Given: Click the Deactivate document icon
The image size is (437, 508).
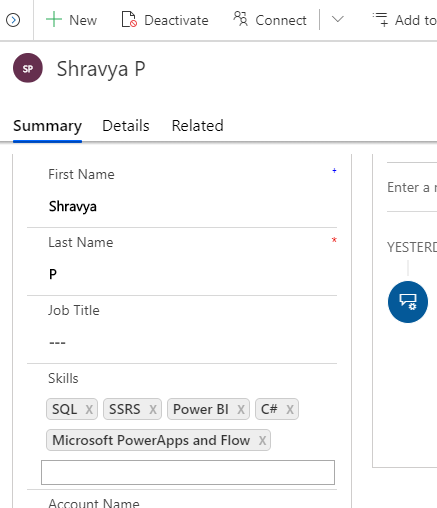Looking at the screenshot, I should [x=129, y=19].
